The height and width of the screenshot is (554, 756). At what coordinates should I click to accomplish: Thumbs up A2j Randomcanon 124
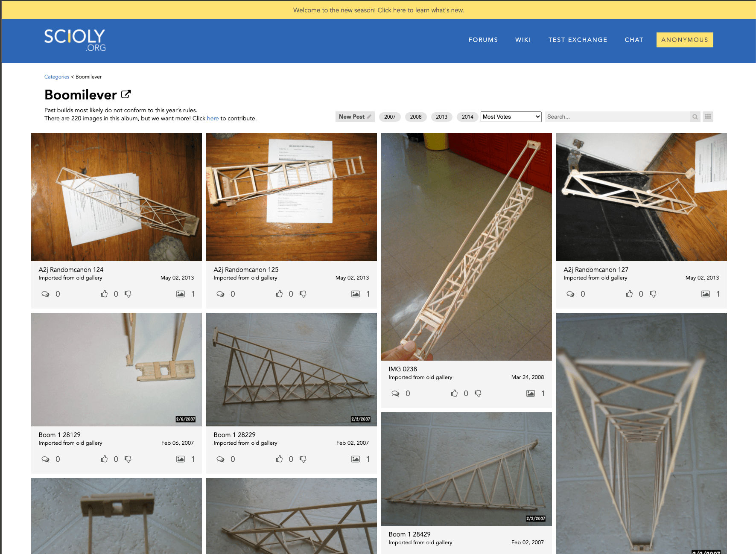point(104,294)
